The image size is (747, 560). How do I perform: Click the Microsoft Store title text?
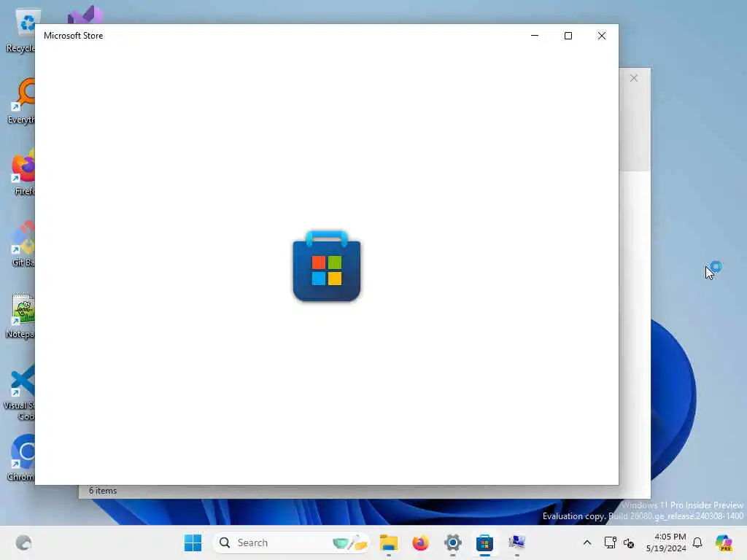74,36
